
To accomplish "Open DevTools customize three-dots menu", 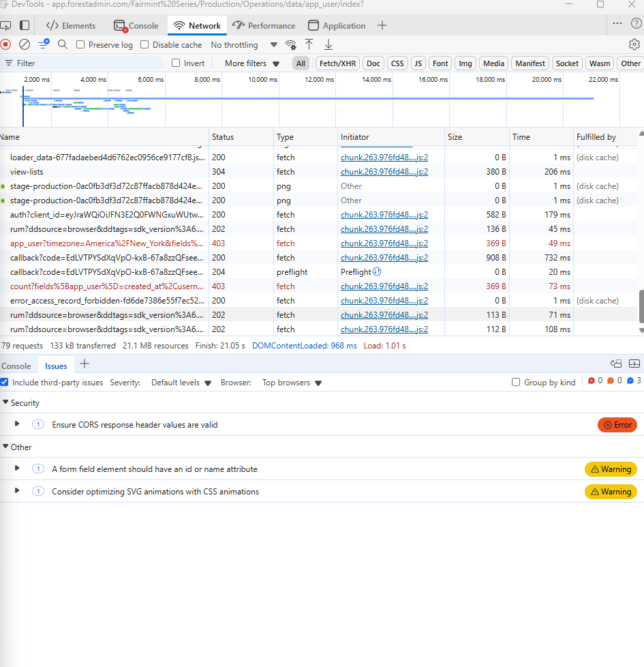I will click(x=617, y=24).
